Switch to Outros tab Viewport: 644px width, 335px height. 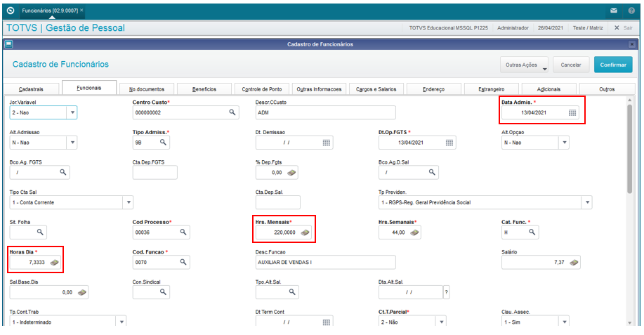pos(607,89)
